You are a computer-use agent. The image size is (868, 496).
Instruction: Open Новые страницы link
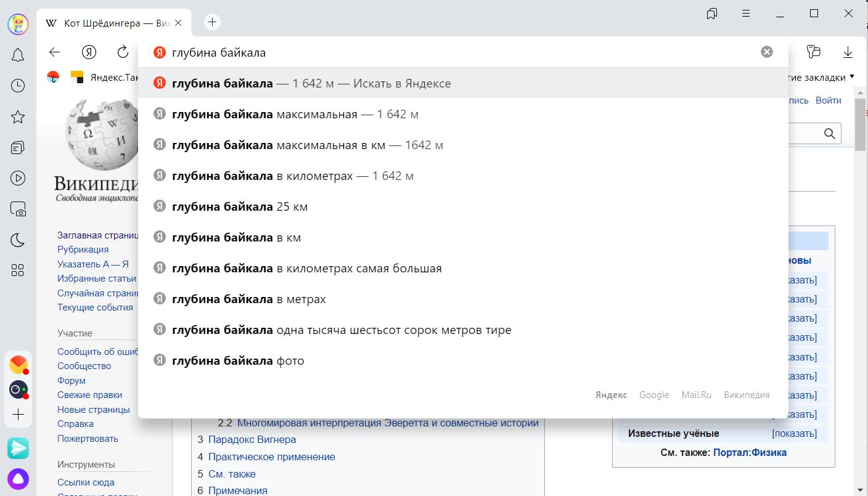click(x=94, y=410)
